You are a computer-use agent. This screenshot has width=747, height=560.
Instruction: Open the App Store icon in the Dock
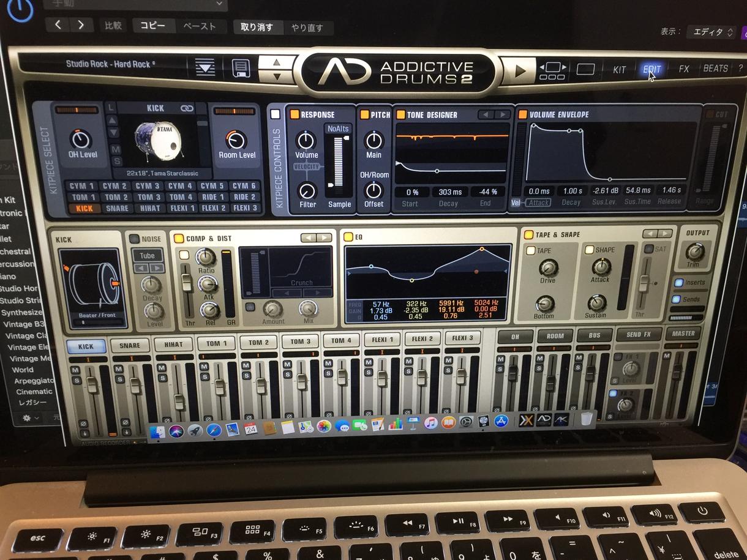point(501,421)
